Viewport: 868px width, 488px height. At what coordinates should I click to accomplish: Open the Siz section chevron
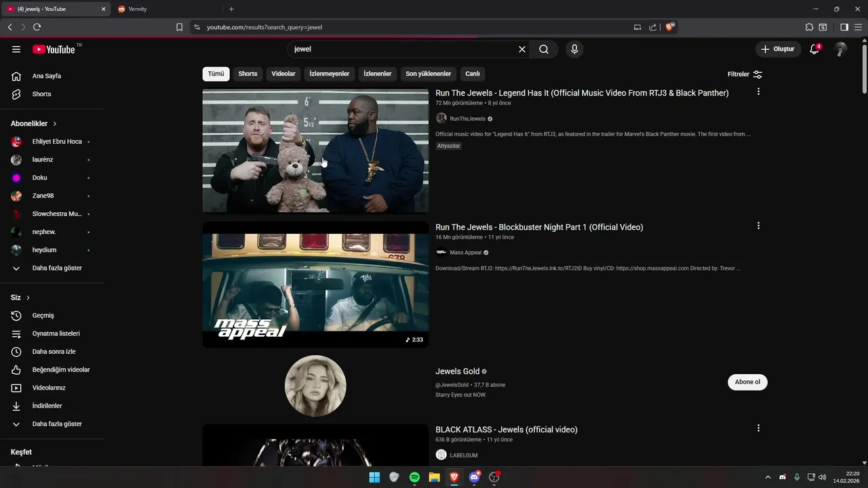28,298
